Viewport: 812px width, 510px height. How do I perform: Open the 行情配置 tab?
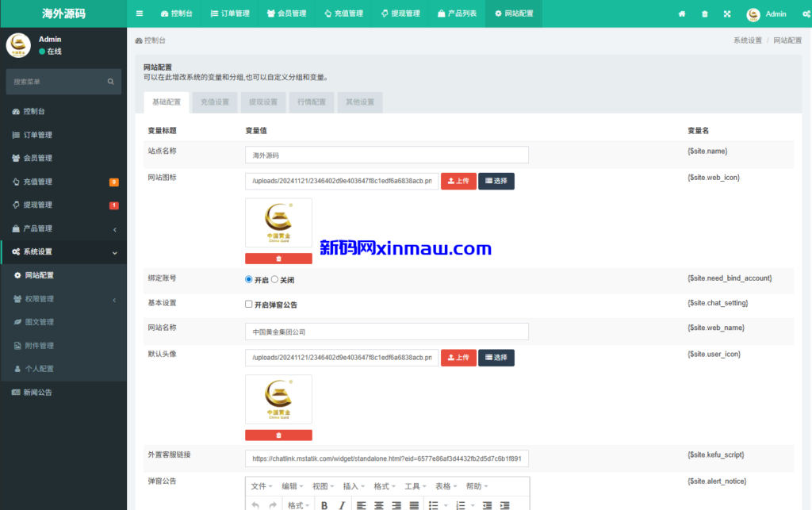click(311, 102)
